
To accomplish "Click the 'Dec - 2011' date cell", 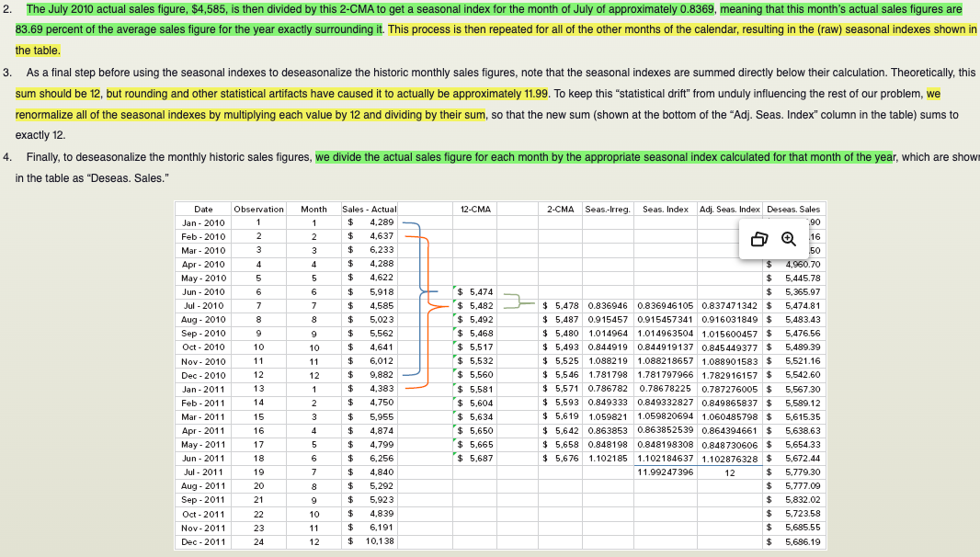I will click(203, 542).
